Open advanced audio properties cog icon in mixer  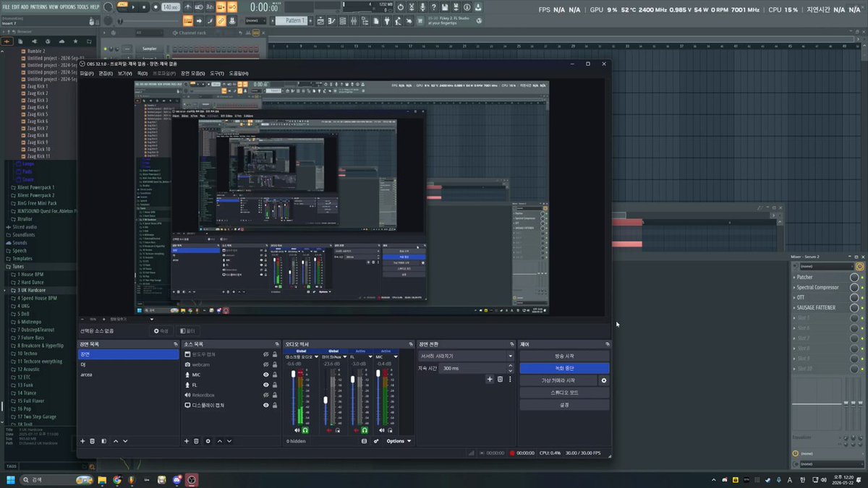pos(376,441)
